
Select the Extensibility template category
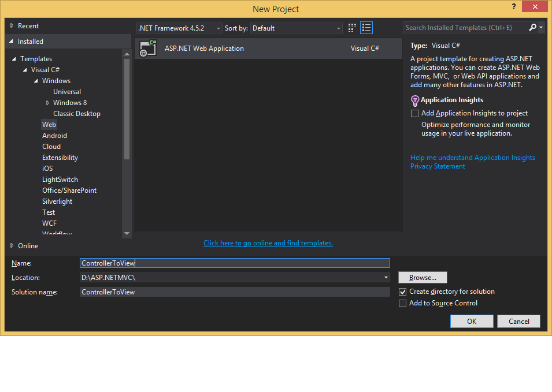(60, 158)
